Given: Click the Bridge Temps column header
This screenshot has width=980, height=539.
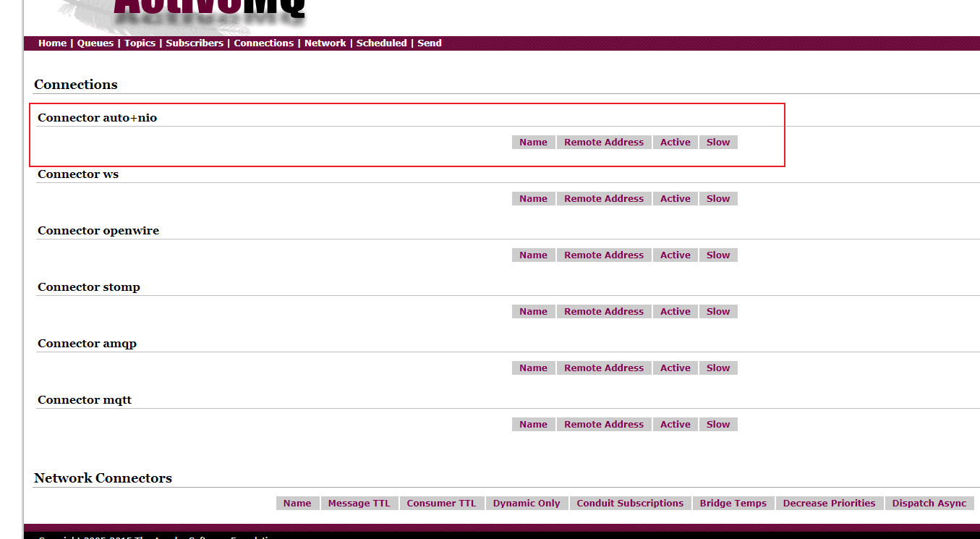Looking at the screenshot, I should click(733, 504).
